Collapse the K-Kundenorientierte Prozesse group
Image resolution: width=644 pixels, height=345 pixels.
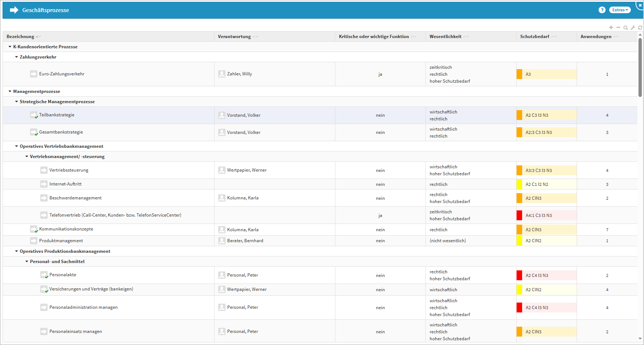point(10,47)
